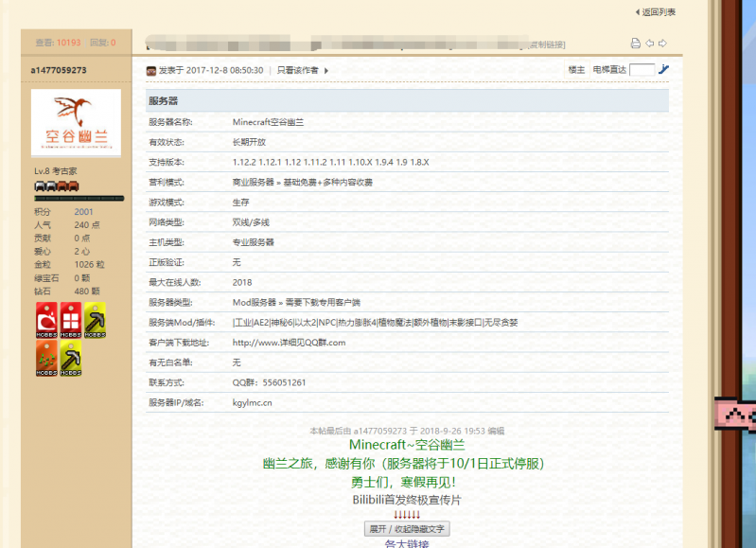Click the previous thread left arrow icon
Image resolution: width=756 pixels, height=548 pixels.
[649, 44]
